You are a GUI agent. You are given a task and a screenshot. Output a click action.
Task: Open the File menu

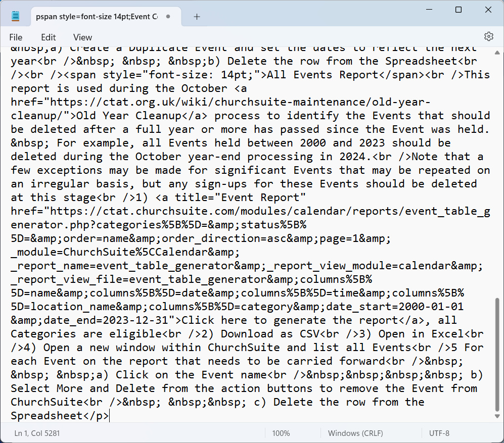pos(16,37)
